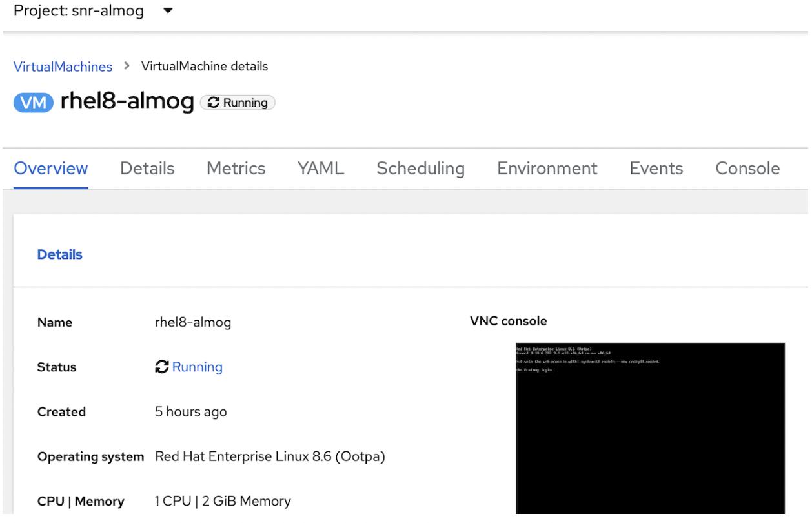Screen dimensions: 812x523
Task: View the YAML tab
Action: (x=321, y=169)
